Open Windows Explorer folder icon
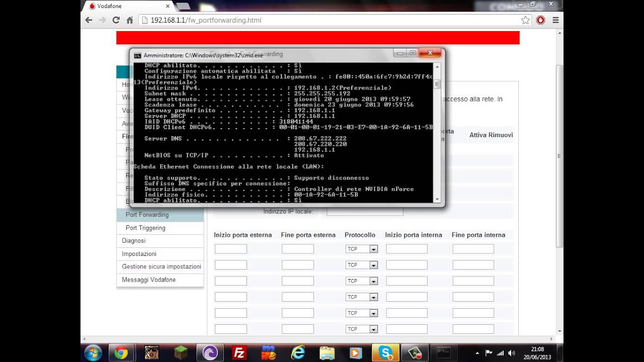This screenshot has height=362, width=644. pos(327,353)
